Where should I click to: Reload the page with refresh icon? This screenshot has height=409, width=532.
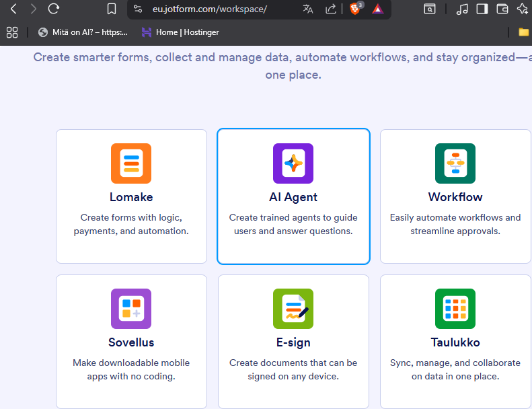point(54,9)
